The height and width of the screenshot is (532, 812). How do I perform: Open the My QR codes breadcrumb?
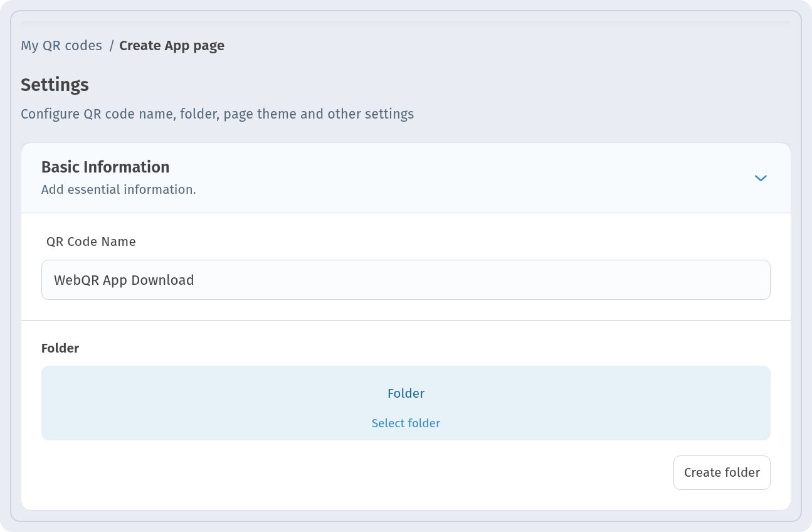coord(61,46)
